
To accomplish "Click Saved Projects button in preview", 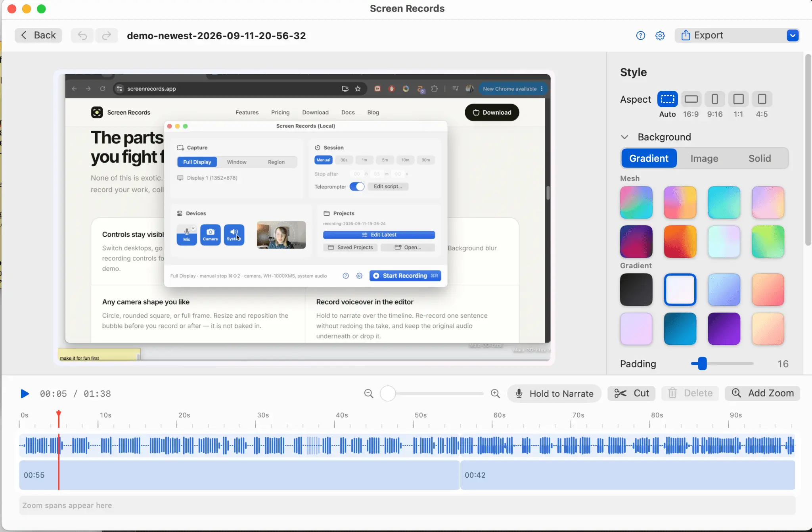I will [x=350, y=247].
